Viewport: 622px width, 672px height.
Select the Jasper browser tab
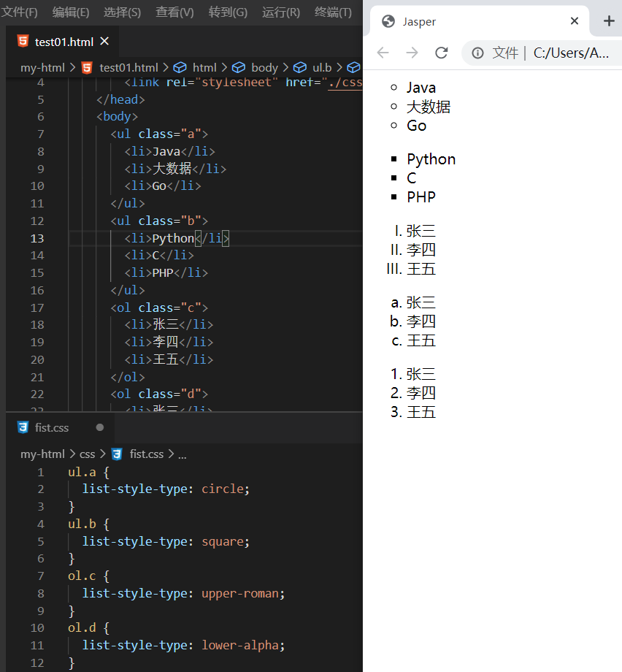click(x=479, y=21)
